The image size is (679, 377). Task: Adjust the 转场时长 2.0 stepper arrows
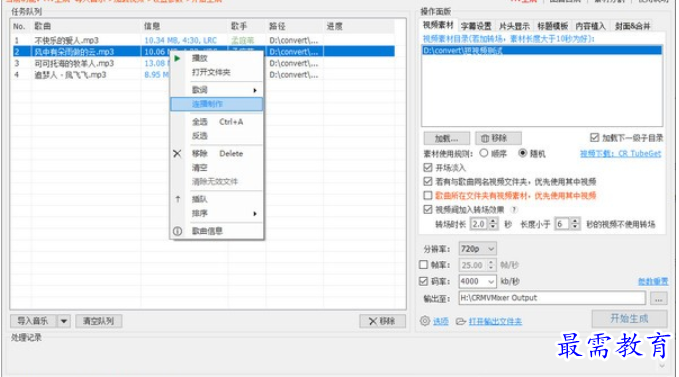point(493,224)
